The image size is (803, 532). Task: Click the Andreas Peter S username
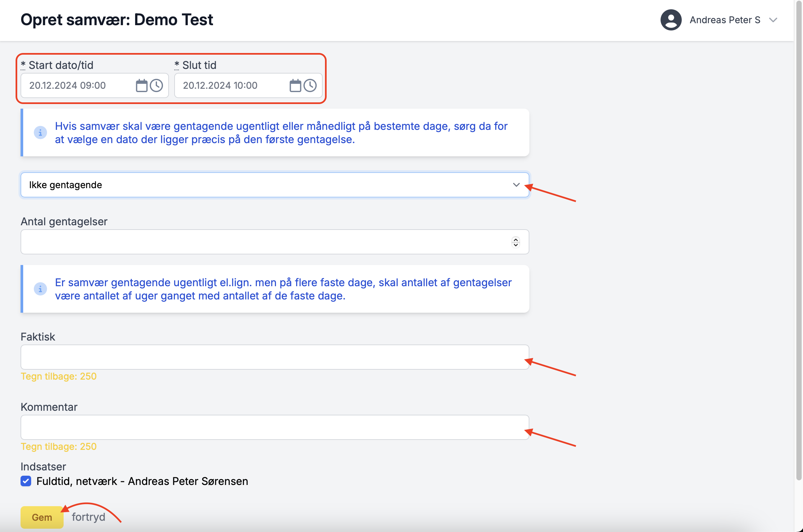[724, 20]
